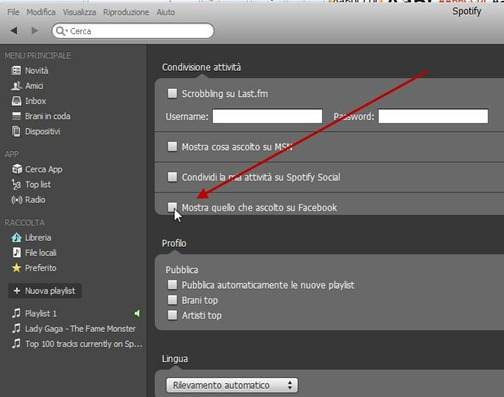Viewport: 504px width, 397px height.
Task: Click the Cerca App box icon
Action: pos(17,169)
